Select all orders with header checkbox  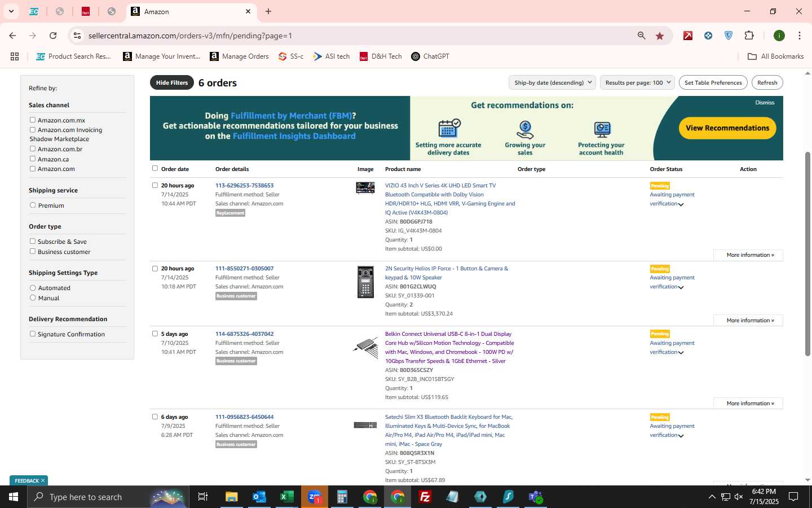(x=155, y=168)
